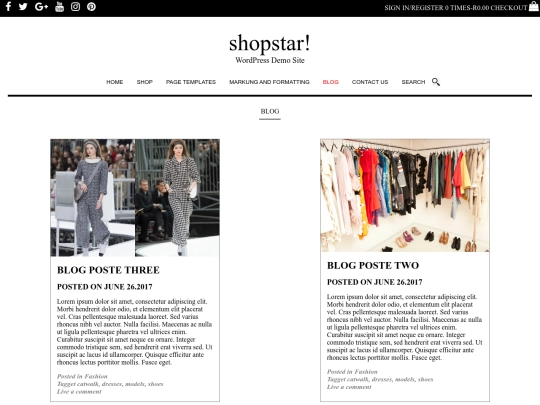
Task: Click the magnifying glass search icon
Action: (x=436, y=82)
